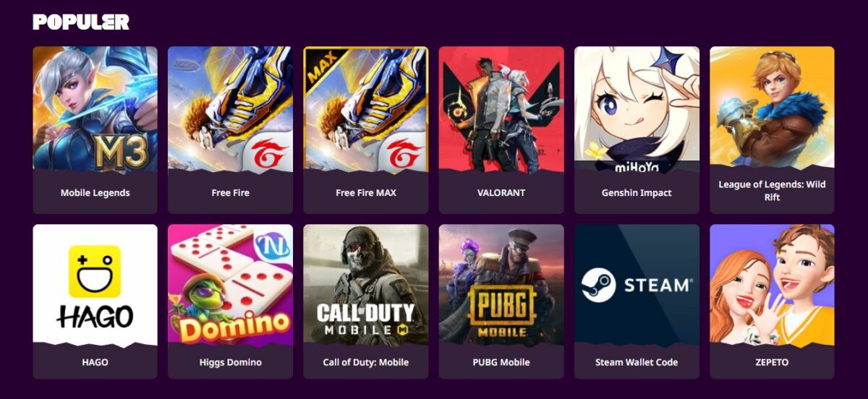Select the Free Fire game artwork
Viewport: 868px width, 399px height.
230,110
